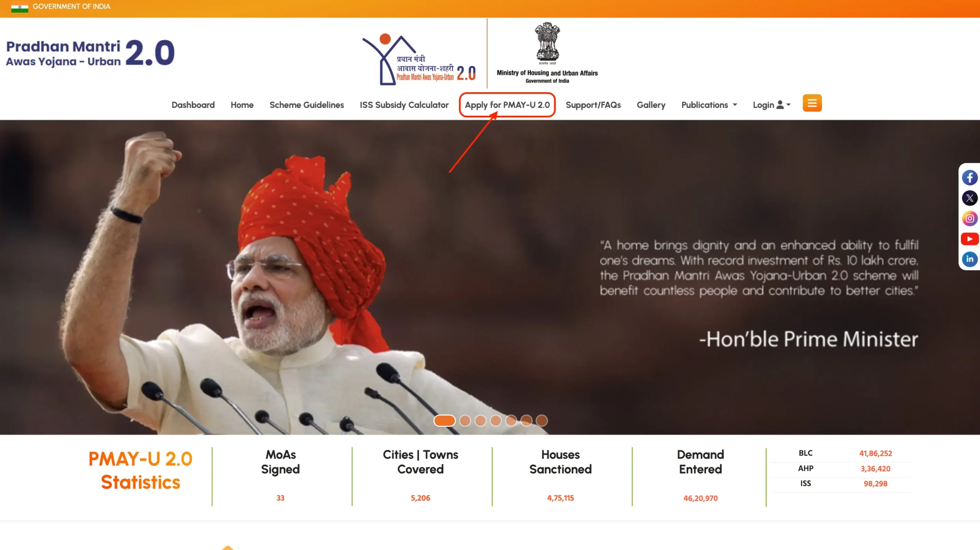Open the Dashboard menu item

point(193,105)
